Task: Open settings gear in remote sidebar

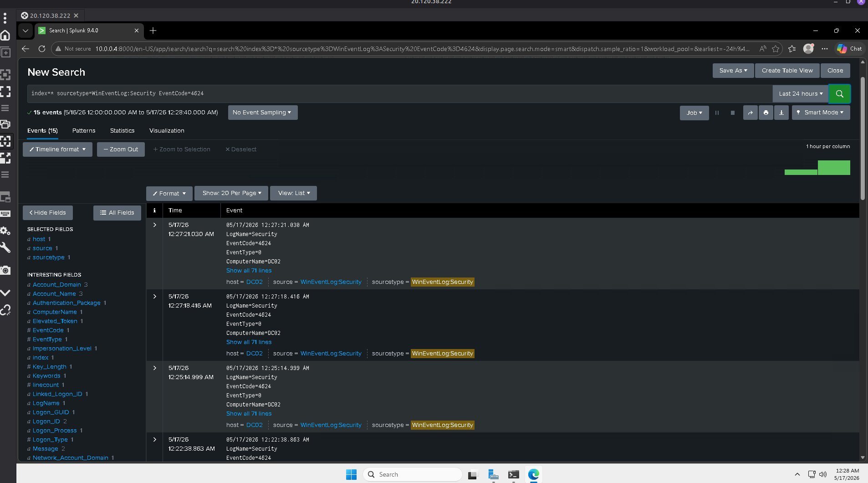Action: (5, 231)
